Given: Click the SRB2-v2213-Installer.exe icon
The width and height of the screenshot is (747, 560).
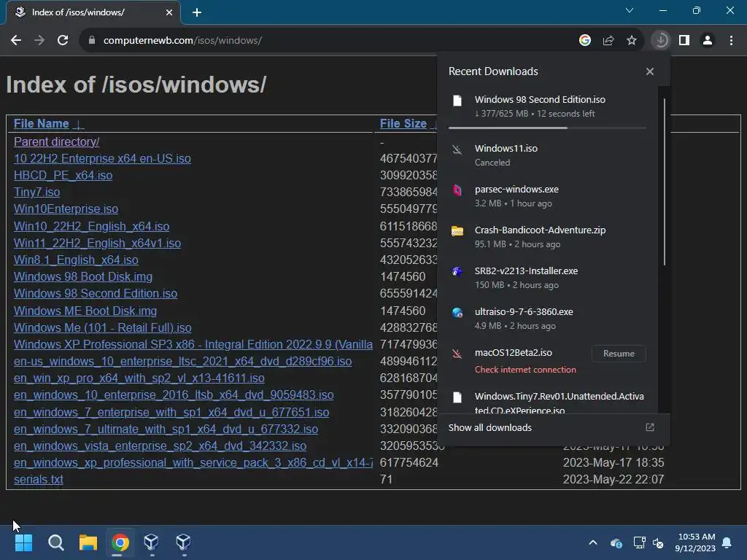Looking at the screenshot, I should point(457,272).
